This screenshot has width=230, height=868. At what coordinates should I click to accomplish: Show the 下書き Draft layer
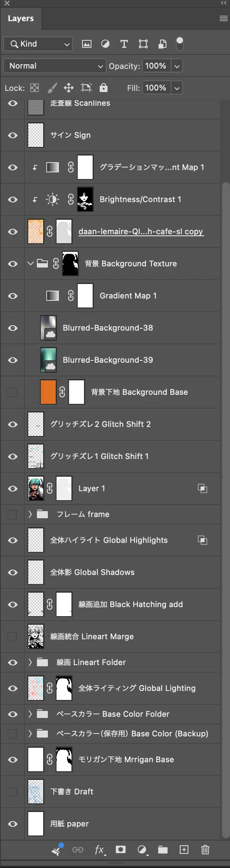click(13, 792)
